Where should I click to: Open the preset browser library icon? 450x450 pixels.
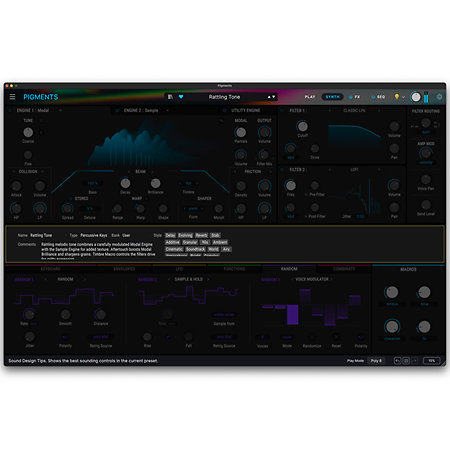click(170, 97)
